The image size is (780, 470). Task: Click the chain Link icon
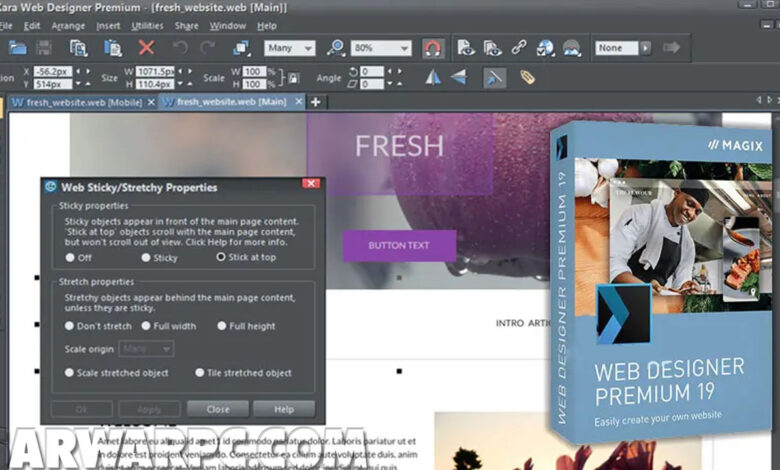click(519, 47)
